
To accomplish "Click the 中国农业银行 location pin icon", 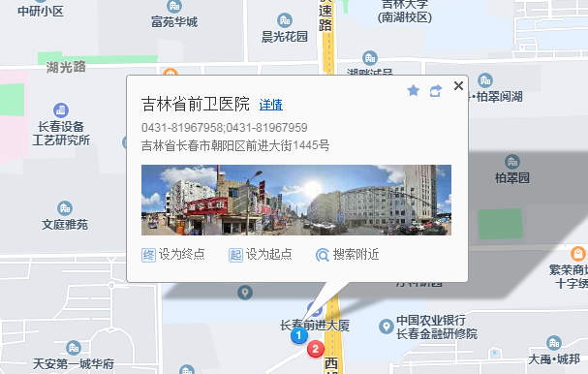I will (x=387, y=327).
